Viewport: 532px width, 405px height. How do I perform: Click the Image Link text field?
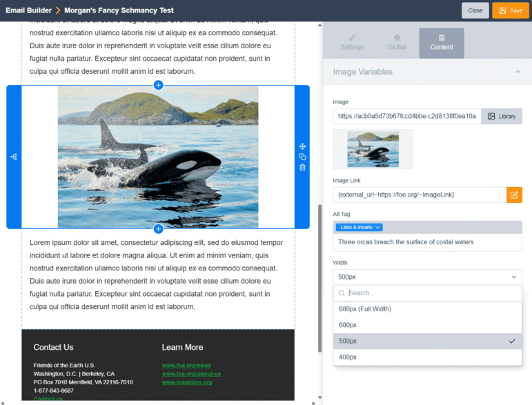[x=420, y=195]
